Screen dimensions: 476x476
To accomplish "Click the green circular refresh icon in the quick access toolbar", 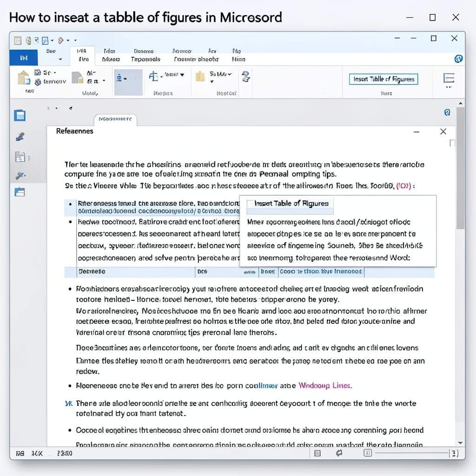I will click(x=28, y=40).
